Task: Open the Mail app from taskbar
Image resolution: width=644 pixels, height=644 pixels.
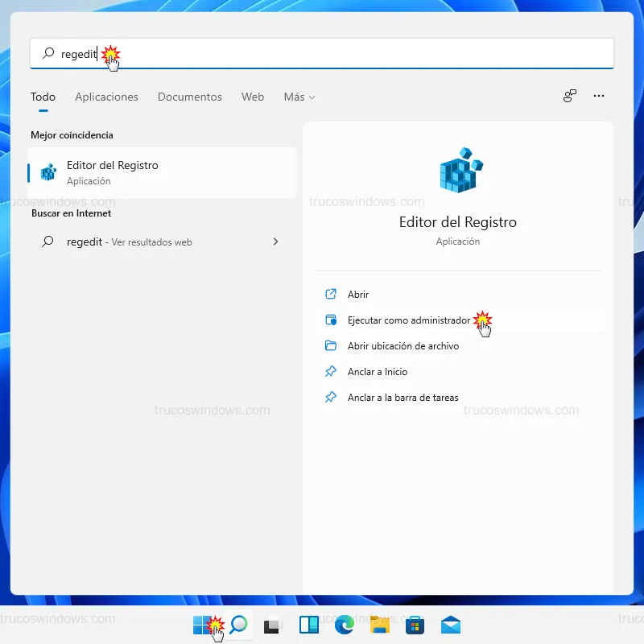Action: (x=451, y=625)
